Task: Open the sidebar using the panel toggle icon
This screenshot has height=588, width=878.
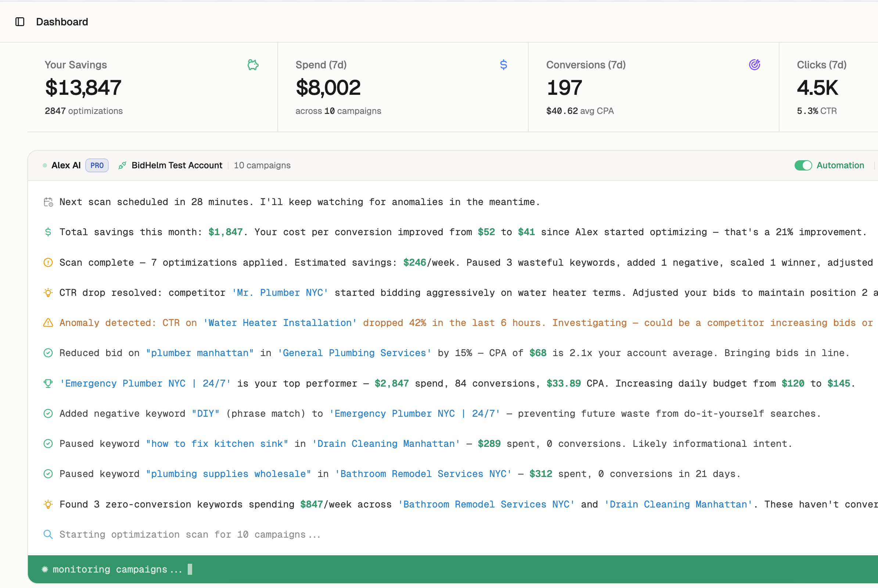Action: click(x=19, y=22)
